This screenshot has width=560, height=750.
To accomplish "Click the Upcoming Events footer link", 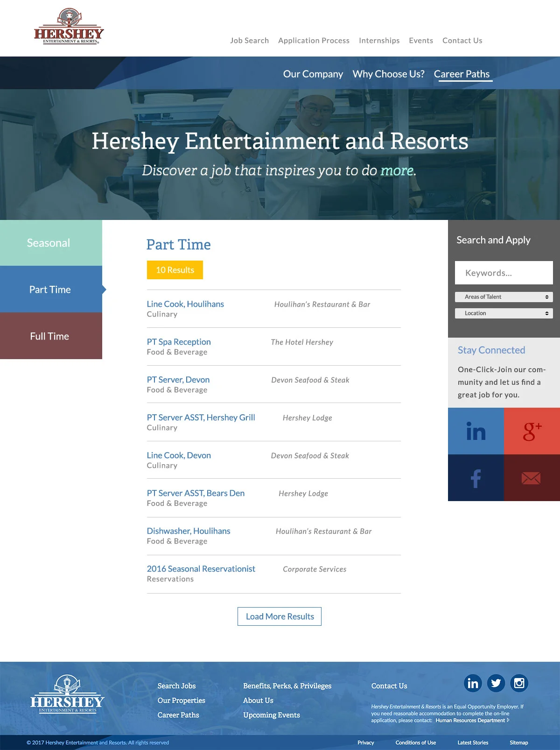I will click(272, 715).
